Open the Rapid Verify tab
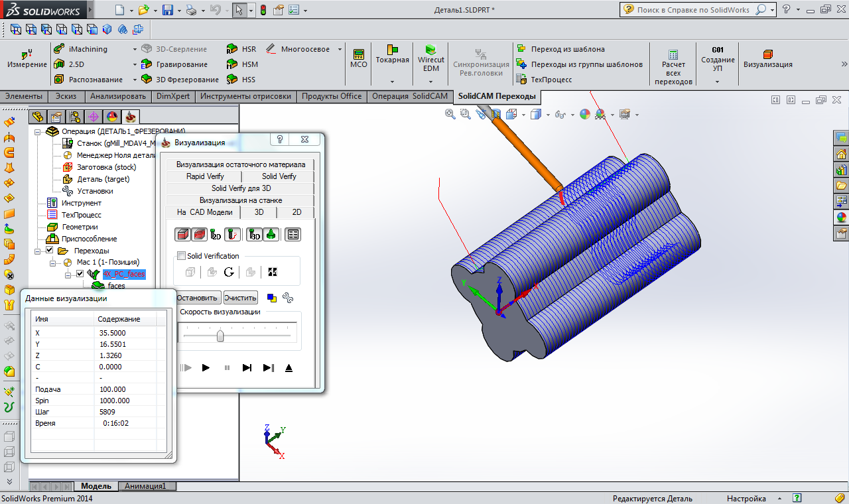The width and height of the screenshot is (849, 504). [x=205, y=176]
